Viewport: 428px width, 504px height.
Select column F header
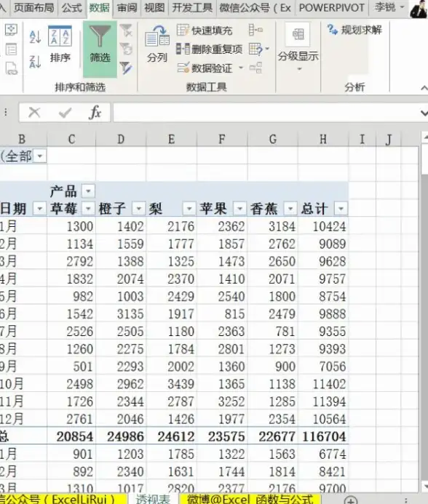tap(222, 139)
